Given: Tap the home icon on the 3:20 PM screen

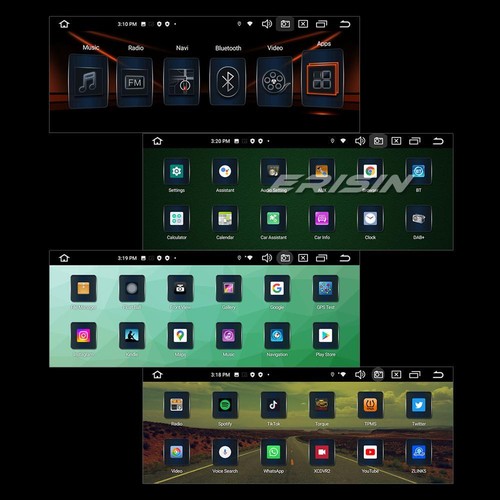Looking at the screenshot, I should pos(157,141).
